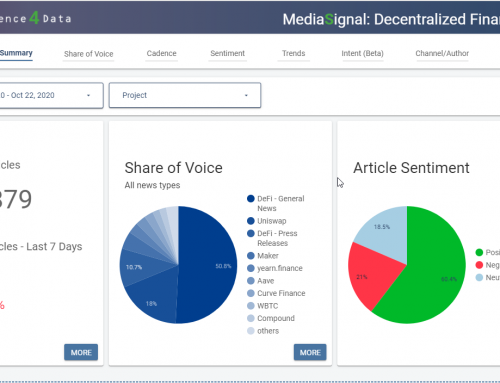The width and height of the screenshot is (500, 383).
Task: Click the Curve Finance legend dot
Action: [x=251, y=293]
